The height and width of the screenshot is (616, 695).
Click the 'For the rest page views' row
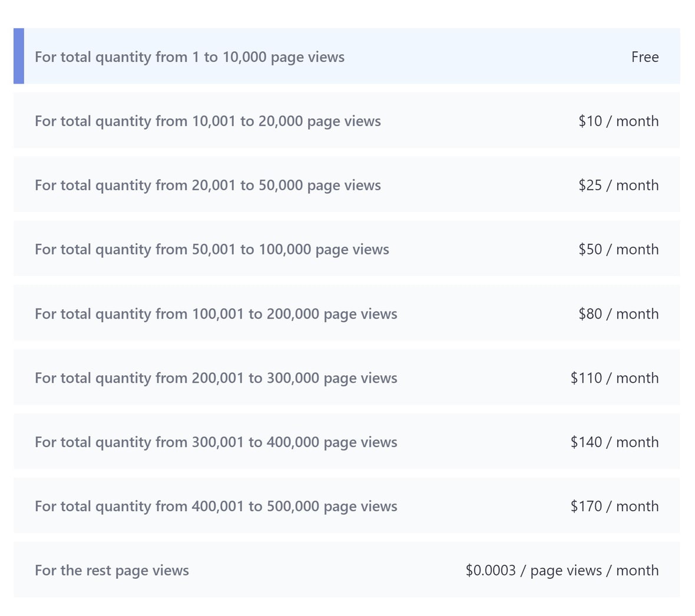click(x=347, y=570)
